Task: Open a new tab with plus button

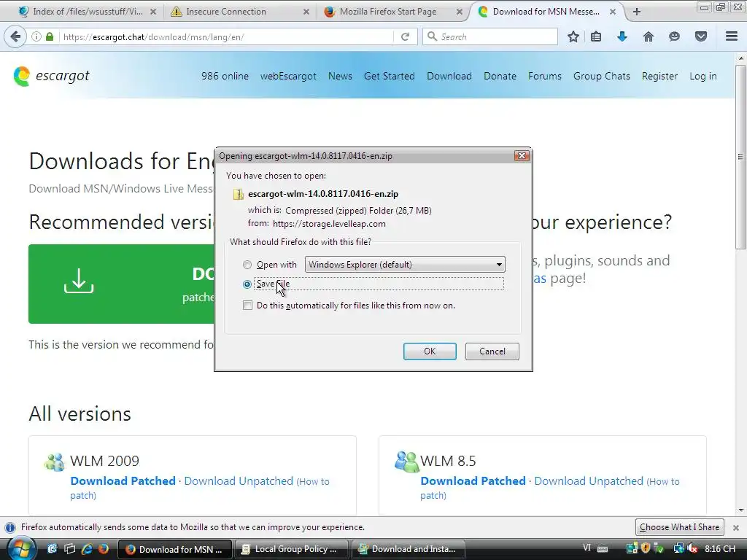Action: click(x=637, y=12)
